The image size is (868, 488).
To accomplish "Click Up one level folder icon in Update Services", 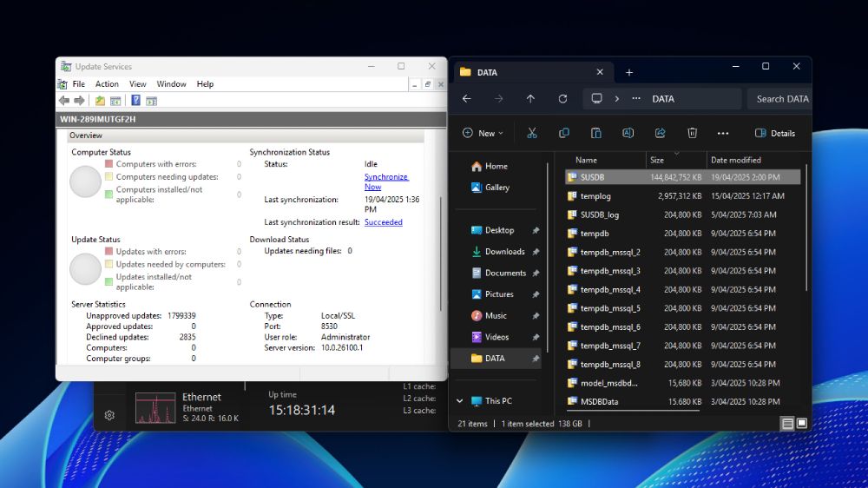I will (x=100, y=101).
